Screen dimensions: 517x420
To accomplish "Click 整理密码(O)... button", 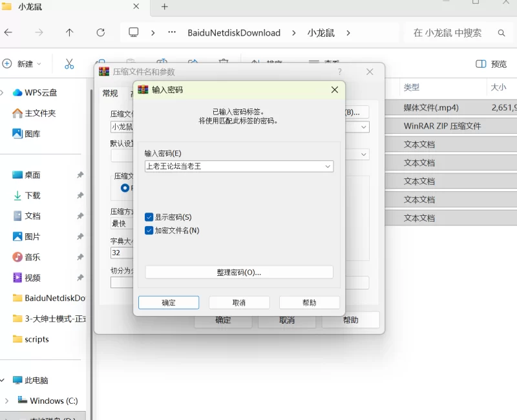I will tap(239, 272).
